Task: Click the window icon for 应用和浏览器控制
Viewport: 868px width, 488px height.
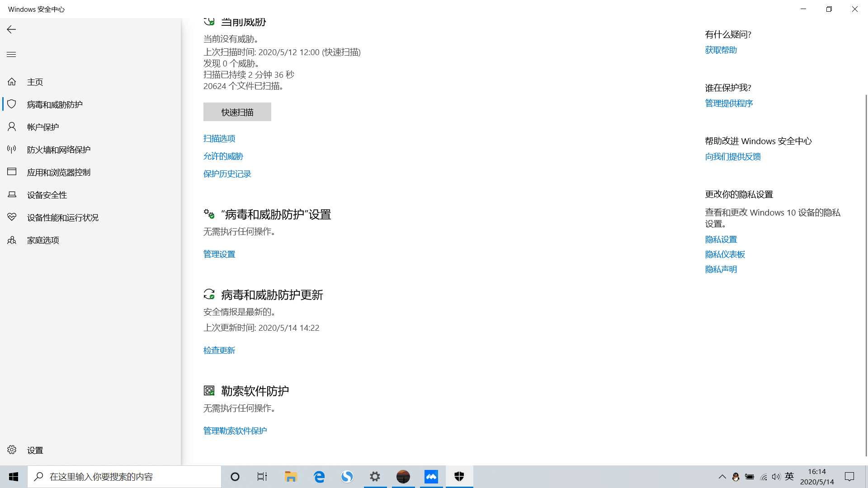Action: click(x=12, y=172)
